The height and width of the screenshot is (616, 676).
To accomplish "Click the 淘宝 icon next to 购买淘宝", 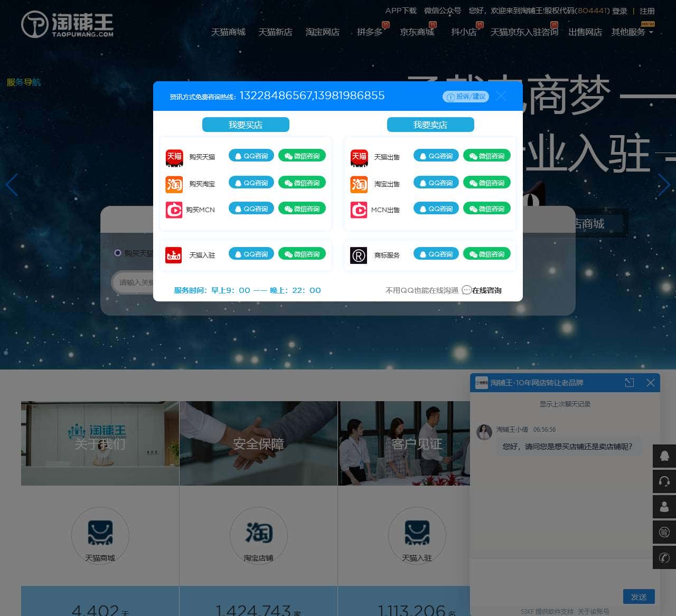I will [x=174, y=184].
